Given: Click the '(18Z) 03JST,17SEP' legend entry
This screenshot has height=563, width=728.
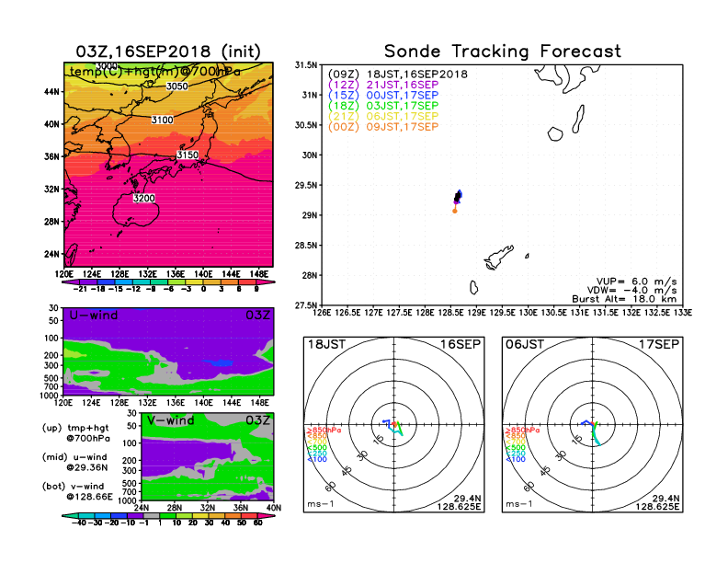Looking at the screenshot, I should [383, 106].
